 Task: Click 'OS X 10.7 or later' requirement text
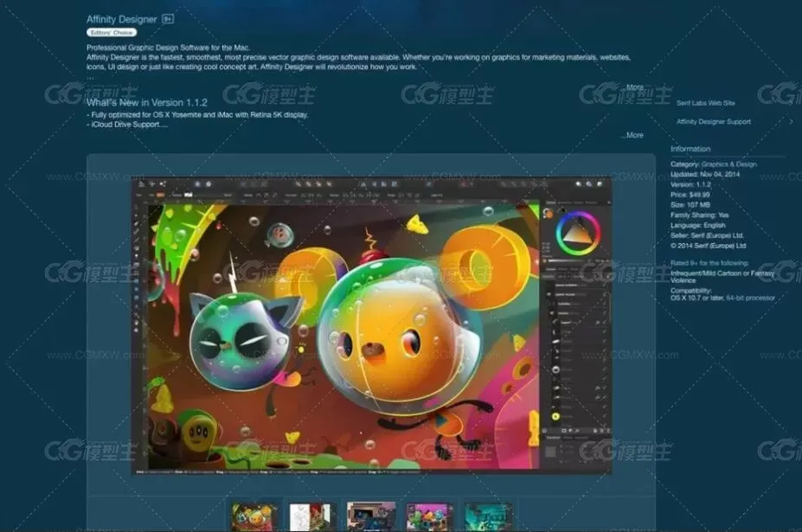[697, 298]
